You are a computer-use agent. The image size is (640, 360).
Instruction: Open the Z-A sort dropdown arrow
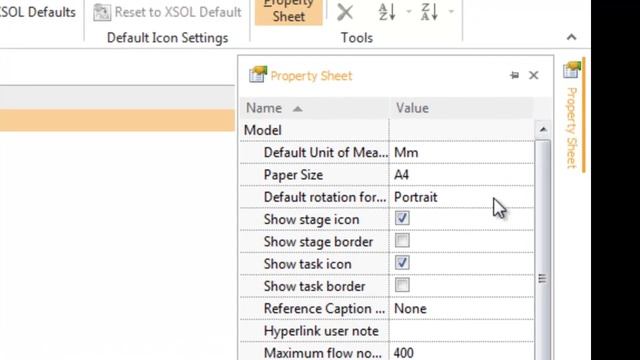pyautogui.click(x=451, y=12)
